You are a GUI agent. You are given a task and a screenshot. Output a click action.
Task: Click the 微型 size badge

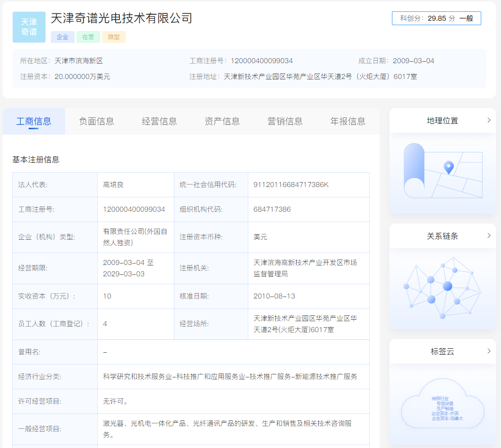pos(114,37)
